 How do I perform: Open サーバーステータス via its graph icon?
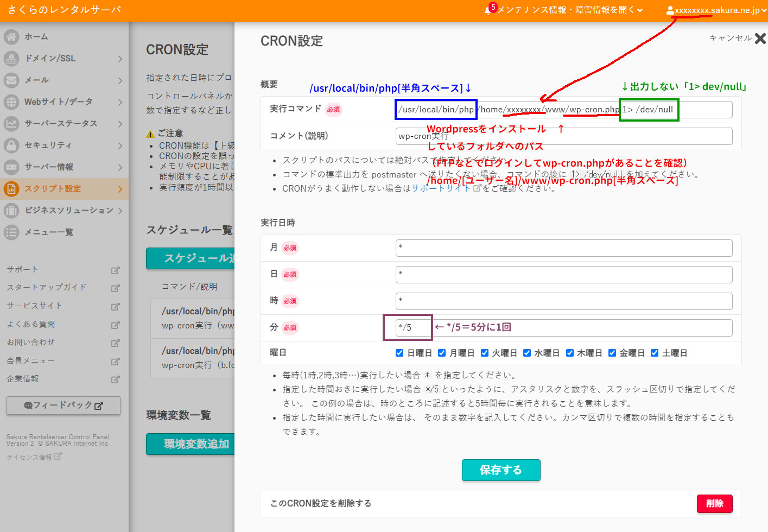pos(12,123)
